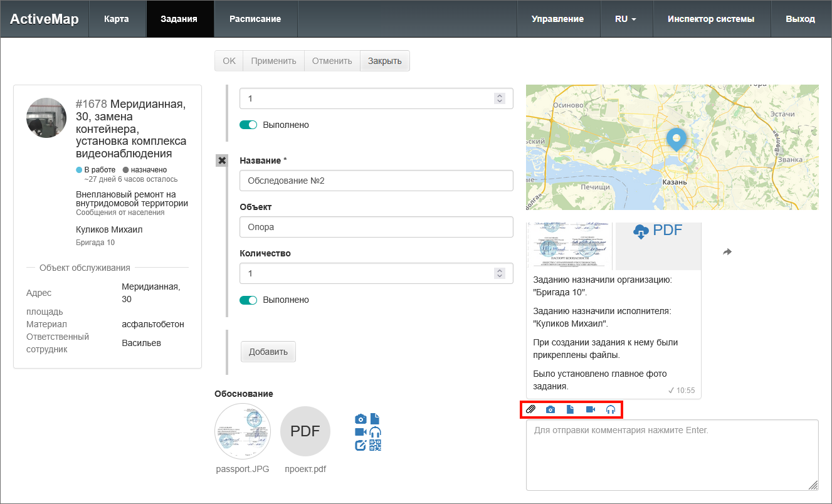Download the PDF attachment in the chat message

(x=658, y=231)
